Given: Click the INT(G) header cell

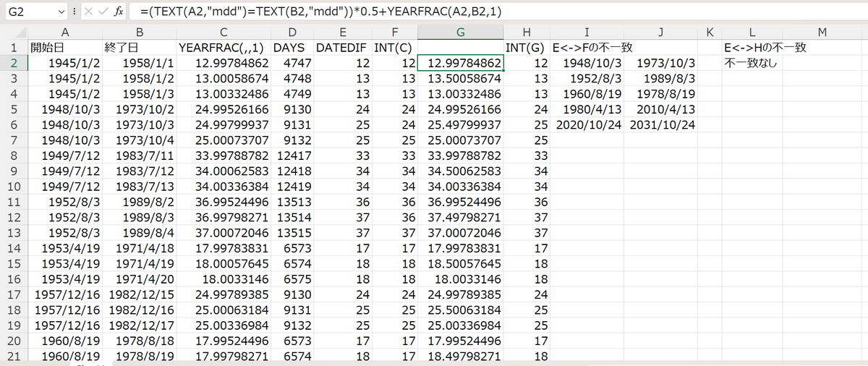Looking at the screenshot, I should click(527, 47).
